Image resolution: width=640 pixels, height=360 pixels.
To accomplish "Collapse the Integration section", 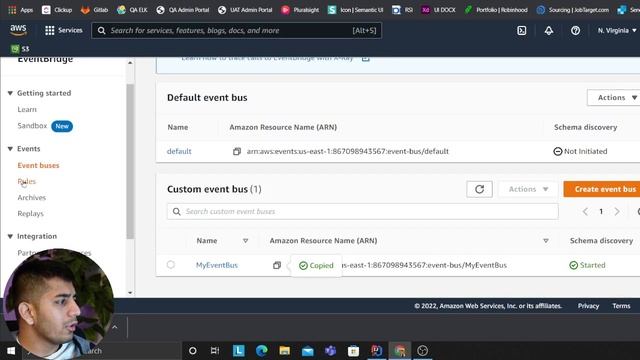I will click(10, 236).
